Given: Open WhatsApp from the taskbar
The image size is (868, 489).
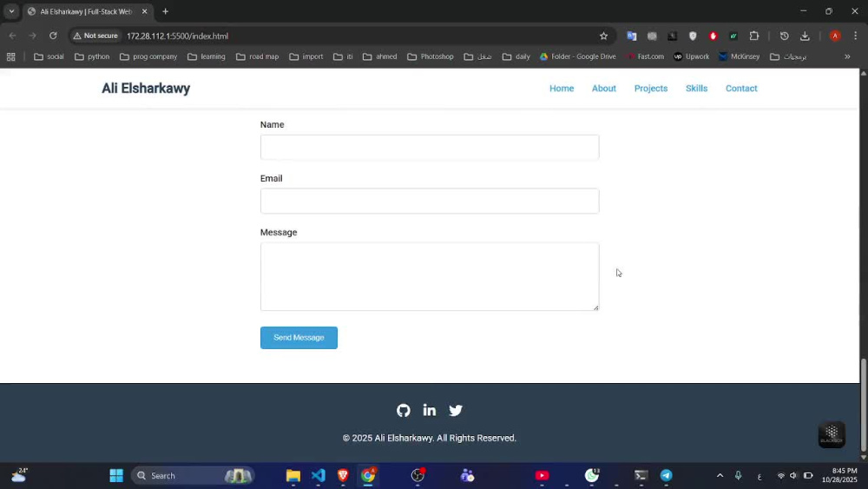Looking at the screenshot, I should pos(592,476).
